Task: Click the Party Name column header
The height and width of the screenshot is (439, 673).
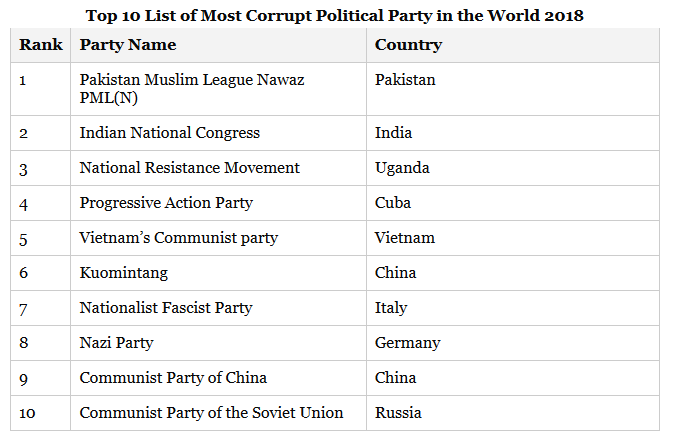Action: click(128, 45)
